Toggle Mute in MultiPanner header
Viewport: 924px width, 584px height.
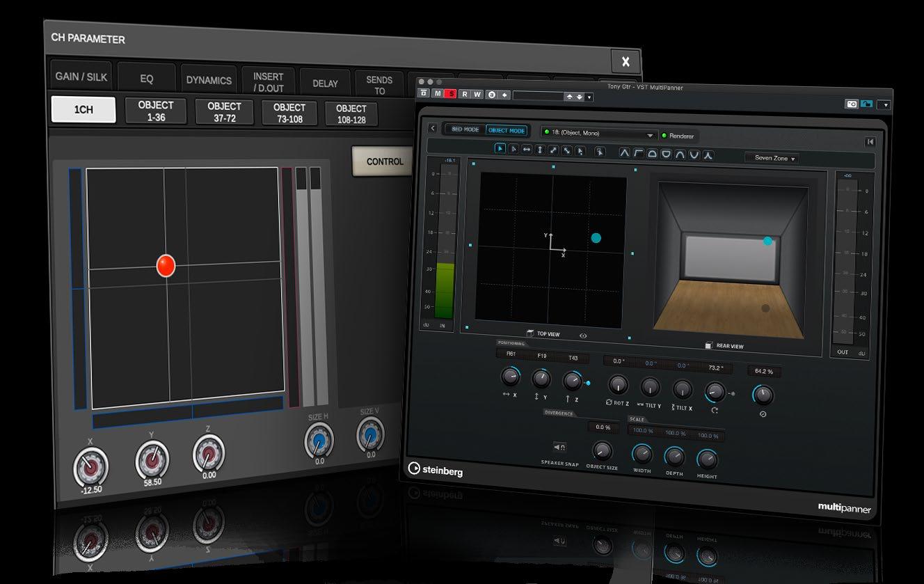[x=438, y=93]
